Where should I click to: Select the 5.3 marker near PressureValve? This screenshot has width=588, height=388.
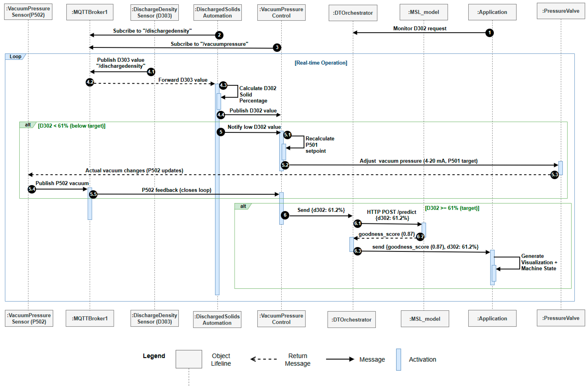[554, 175]
